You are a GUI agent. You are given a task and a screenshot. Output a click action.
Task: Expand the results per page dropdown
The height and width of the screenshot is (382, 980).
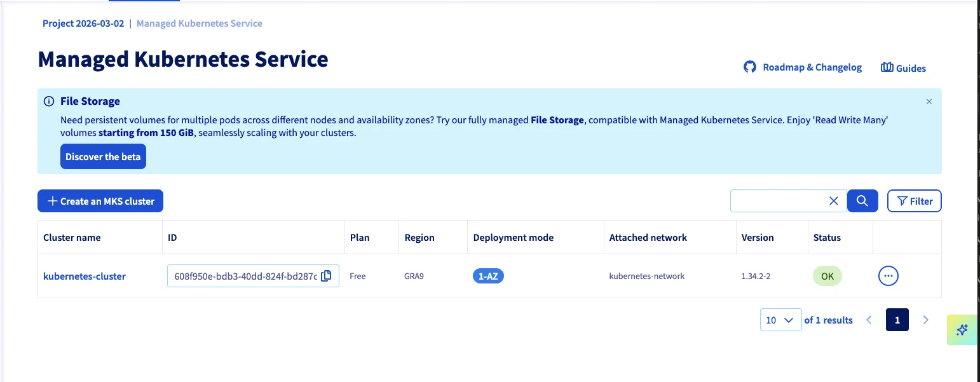coord(780,320)
